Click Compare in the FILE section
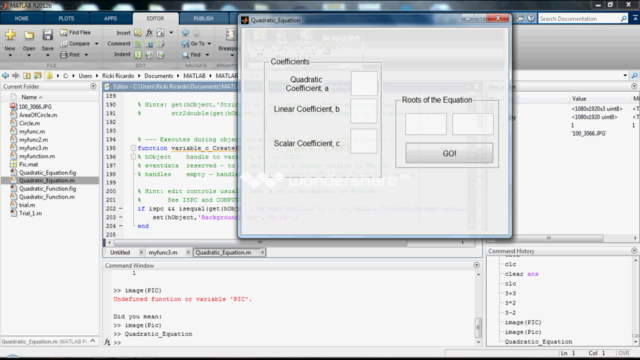The height and width of the screenshot is (360, 640). coord(75,43)
